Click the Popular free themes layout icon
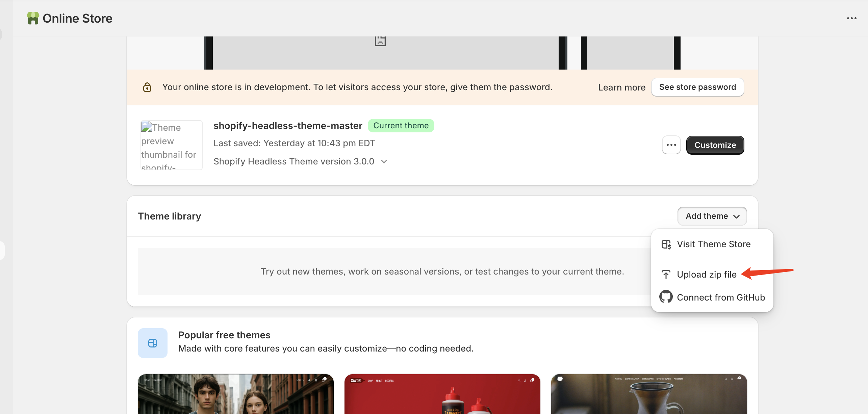The width and height of the screenshot is (868, 414). [x=153, y=343]
